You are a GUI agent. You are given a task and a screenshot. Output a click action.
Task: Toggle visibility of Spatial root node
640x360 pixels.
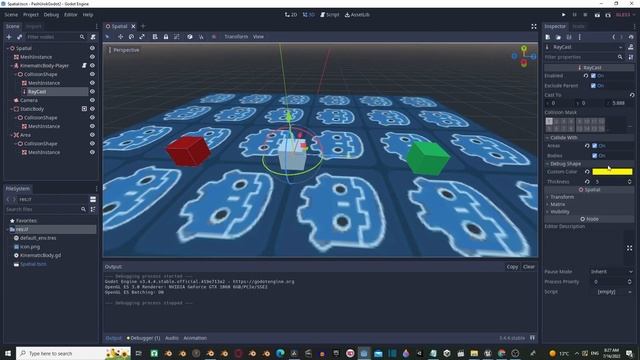point(92,48)
